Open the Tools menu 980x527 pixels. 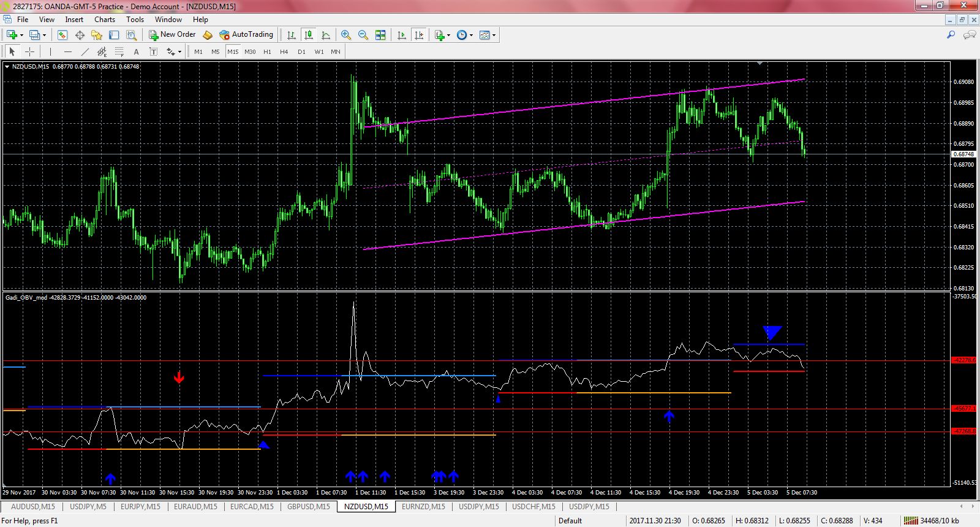pyautogui.click(x=135, y=20)
